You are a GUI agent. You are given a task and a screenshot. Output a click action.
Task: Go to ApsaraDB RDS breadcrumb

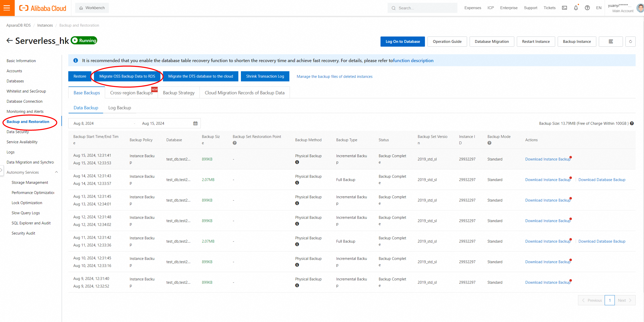click(19, 25)
